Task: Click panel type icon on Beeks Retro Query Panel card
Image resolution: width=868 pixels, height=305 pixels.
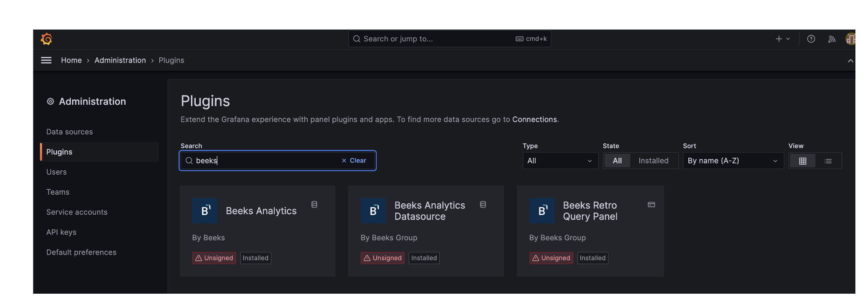Action: click(x=651, y=205)
